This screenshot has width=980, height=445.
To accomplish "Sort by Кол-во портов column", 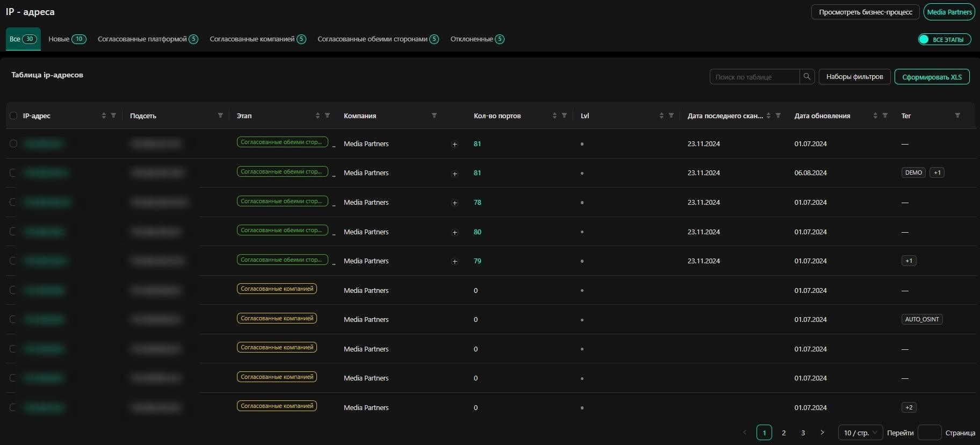I will [x=554, y=116].
